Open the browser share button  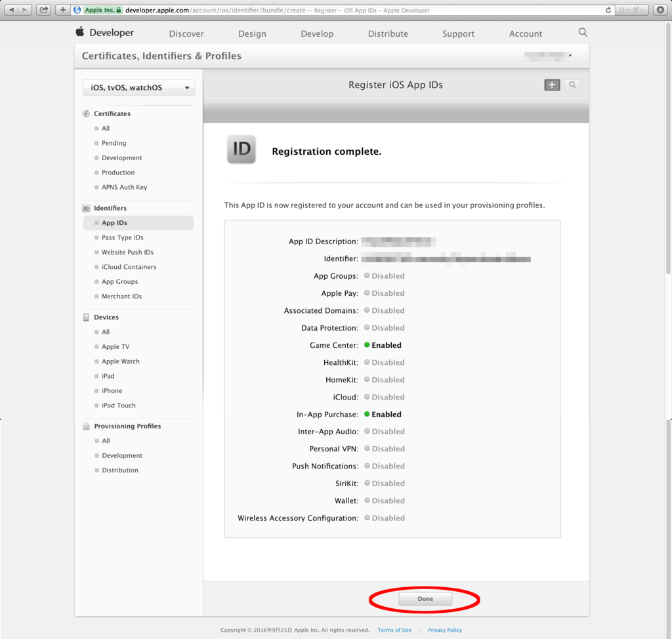click(44, 10)
